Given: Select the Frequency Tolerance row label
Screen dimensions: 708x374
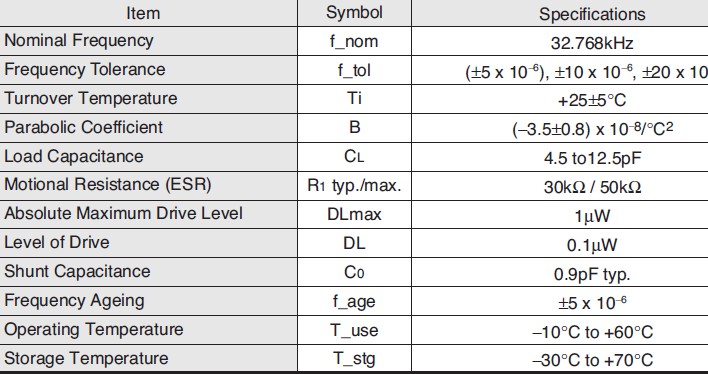Looking at the screenshot, I should pyautogui.click(x=85, y=70).
